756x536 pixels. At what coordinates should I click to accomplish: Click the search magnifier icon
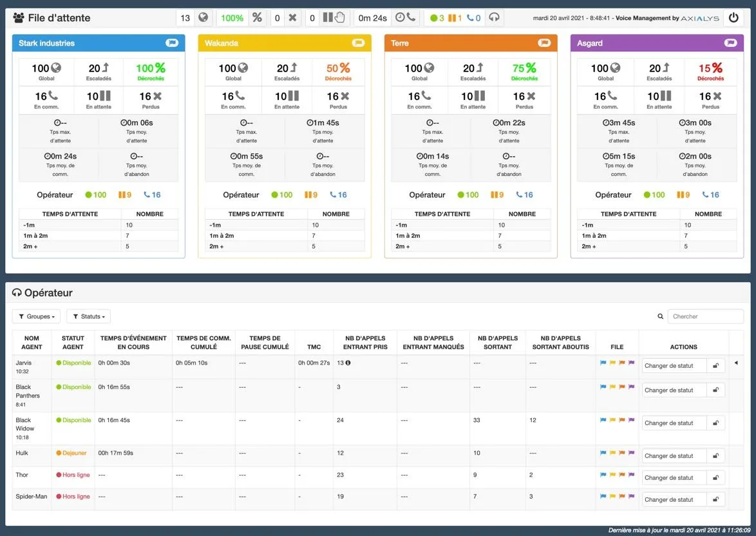(660, 316)
